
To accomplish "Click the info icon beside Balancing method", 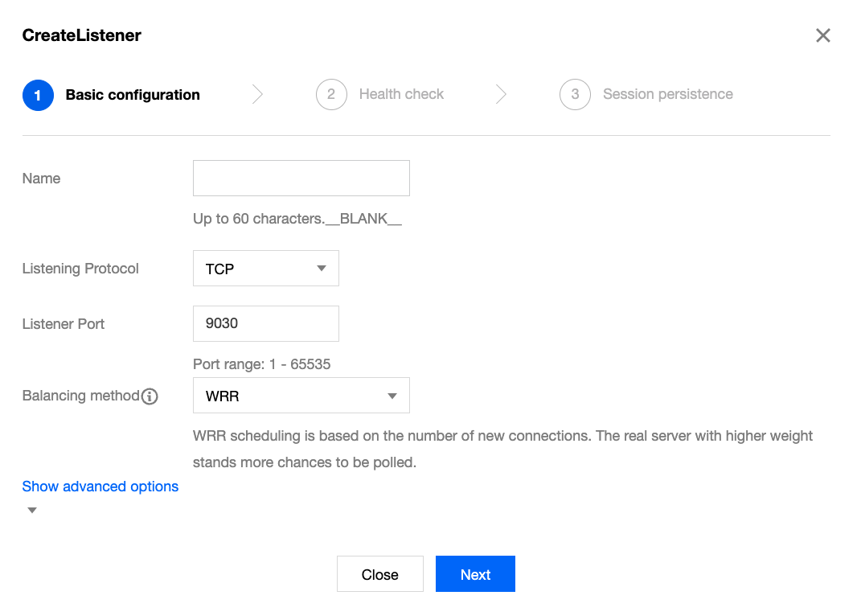I will click(x=150, y=396).
